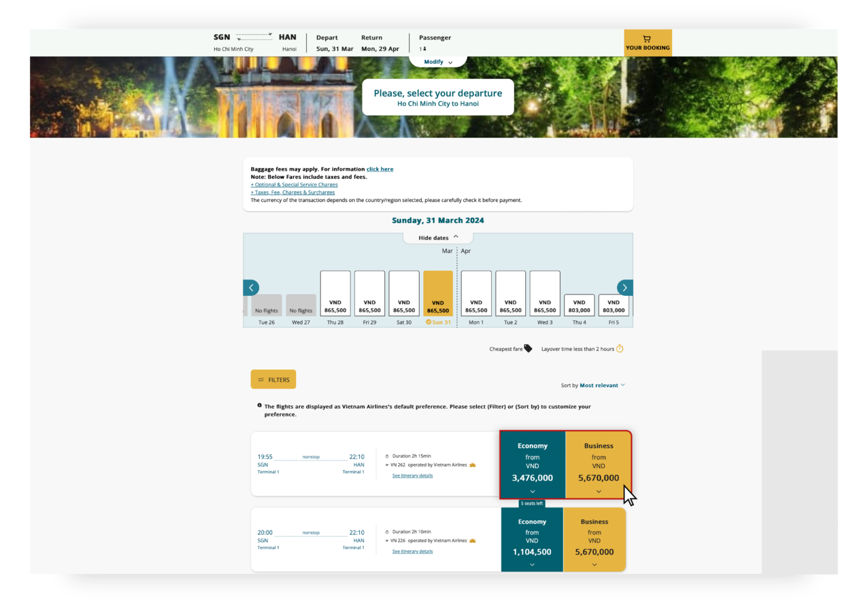Select the Economy fare for the 19:55 flight
Image resolution: width=868 pixels, height=604 pixels.
[x=532, y=465]
